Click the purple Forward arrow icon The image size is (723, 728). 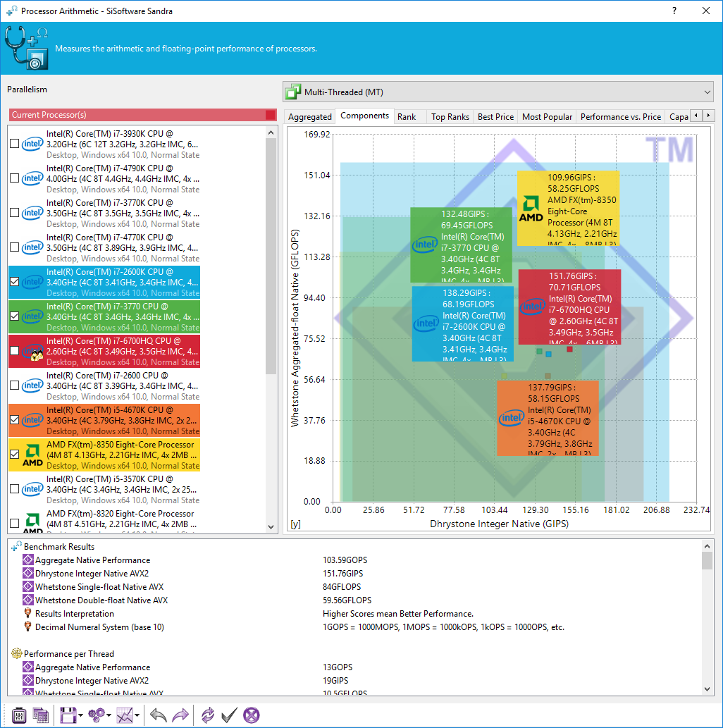(x=180, y=715)
